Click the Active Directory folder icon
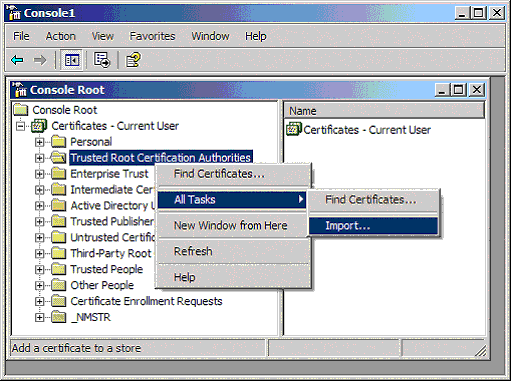 click(x=59, y=205)
